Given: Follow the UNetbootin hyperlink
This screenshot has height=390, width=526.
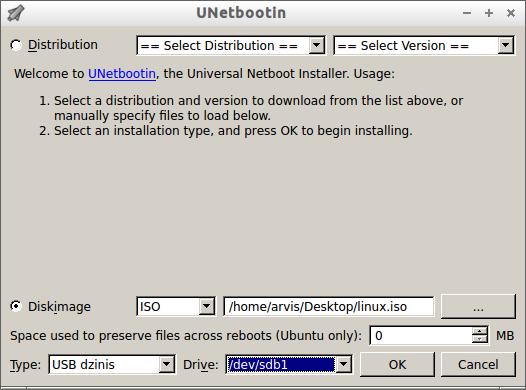Looking at the screenshot, I should [x=122, y=74].
